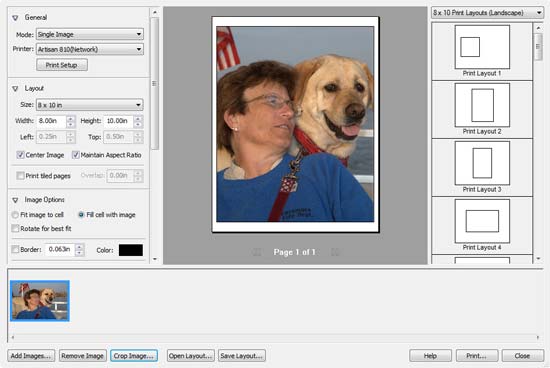Enable the Border checkbox

(15, 250)
